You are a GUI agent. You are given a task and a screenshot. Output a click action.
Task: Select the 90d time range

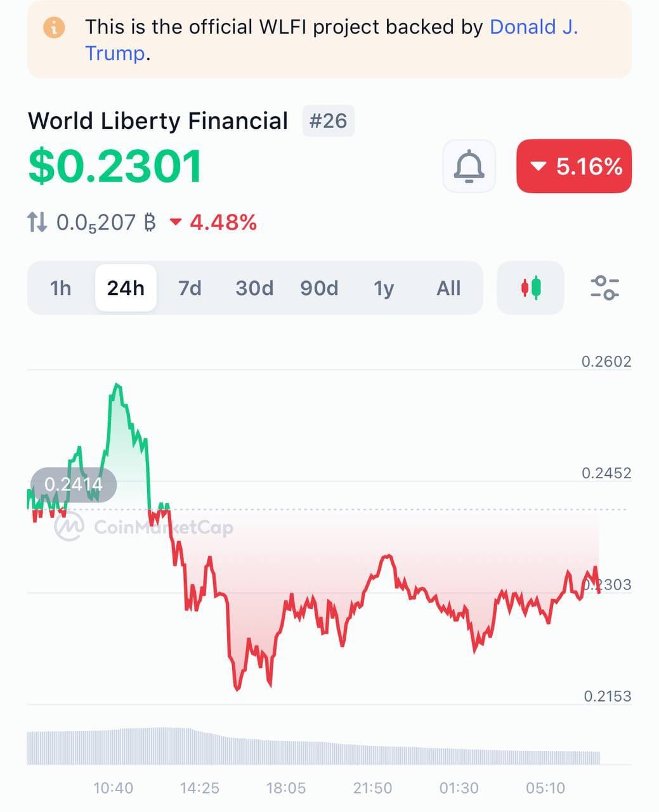coord(319,288)
